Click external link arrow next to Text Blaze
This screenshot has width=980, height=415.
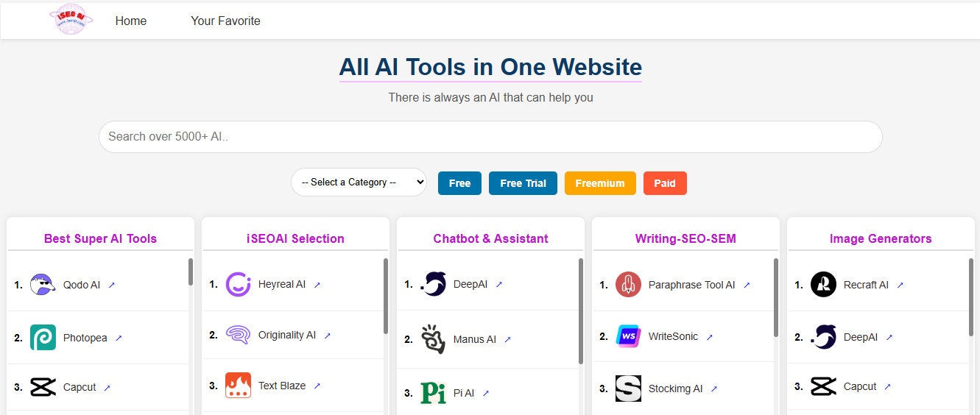[317, 386]
